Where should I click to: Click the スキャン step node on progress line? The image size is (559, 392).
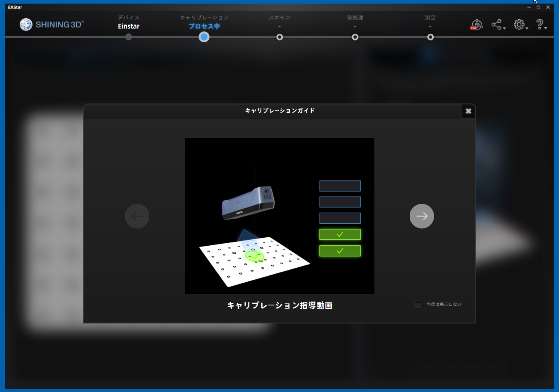click(280, 37)
